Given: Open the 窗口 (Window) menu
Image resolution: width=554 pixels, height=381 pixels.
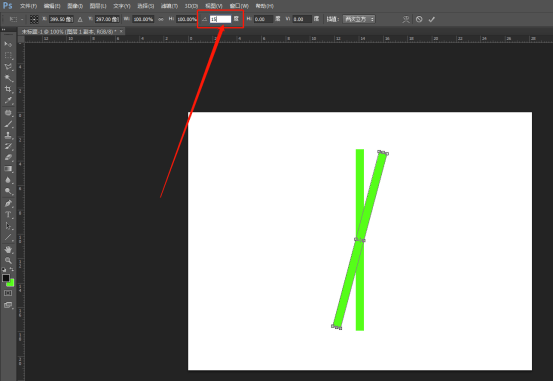Looking at the screenshot, I should 239,6.
